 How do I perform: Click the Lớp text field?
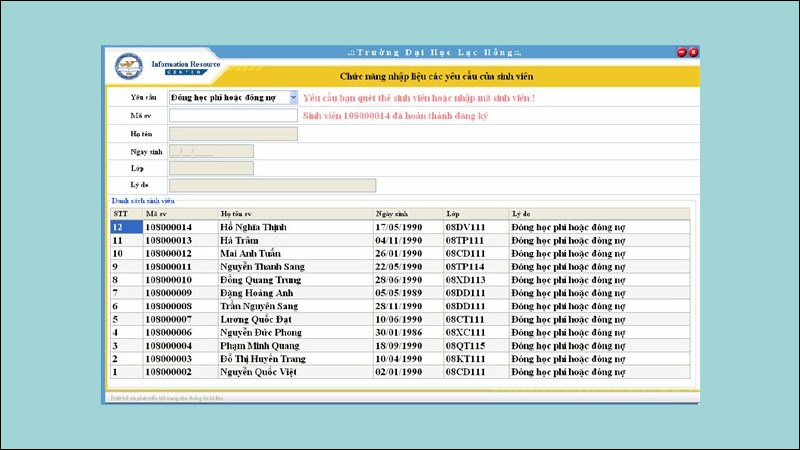click(211, 169)
